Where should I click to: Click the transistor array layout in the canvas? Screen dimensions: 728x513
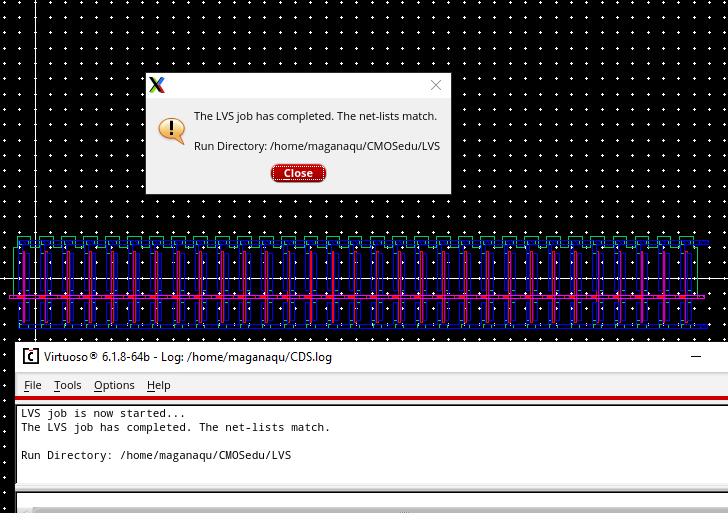coord(358,282)
